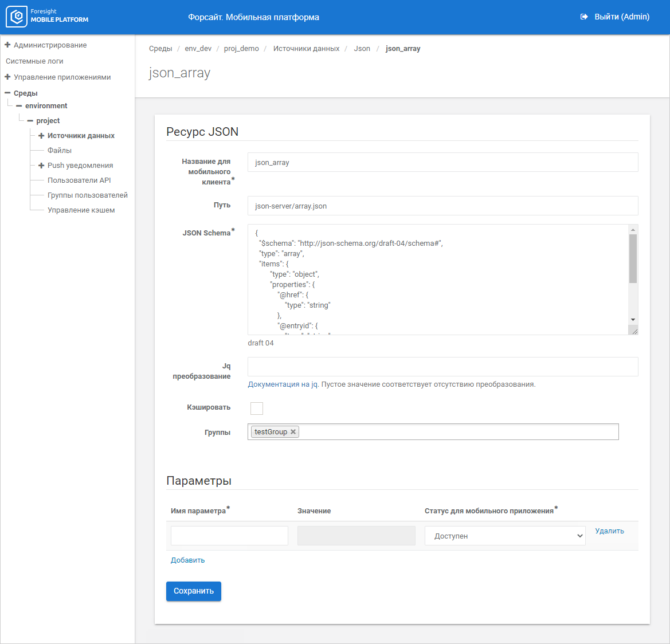670x644 pixels.
Task: Expand Администрирование using its plus icon
Action: tap(7, 45)
